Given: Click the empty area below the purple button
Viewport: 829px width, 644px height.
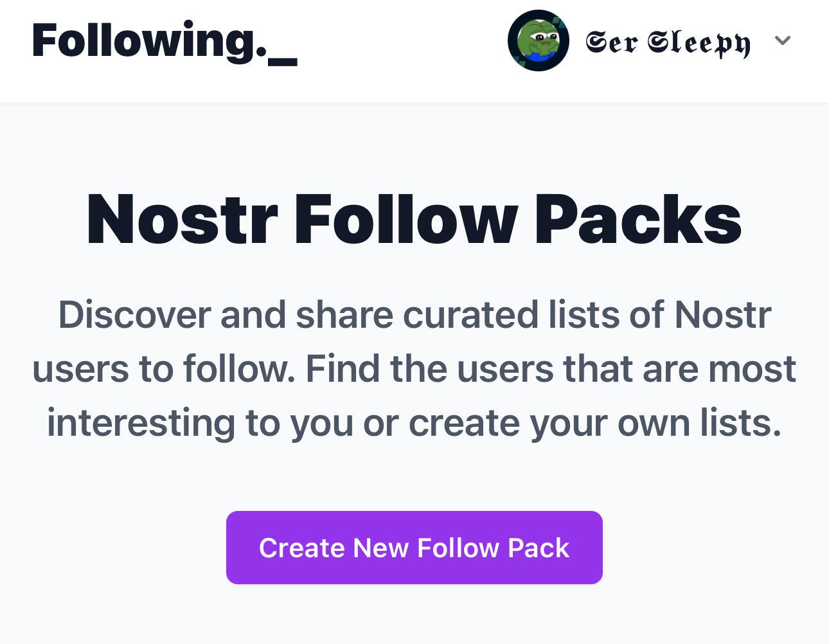Looking at the screenshot, I should click(x=415, y=615).
